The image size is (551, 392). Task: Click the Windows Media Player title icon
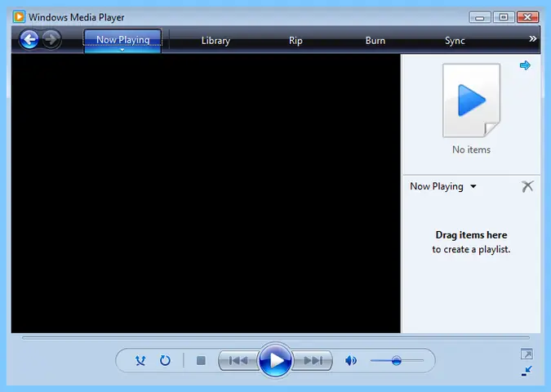tap(19, 17)
